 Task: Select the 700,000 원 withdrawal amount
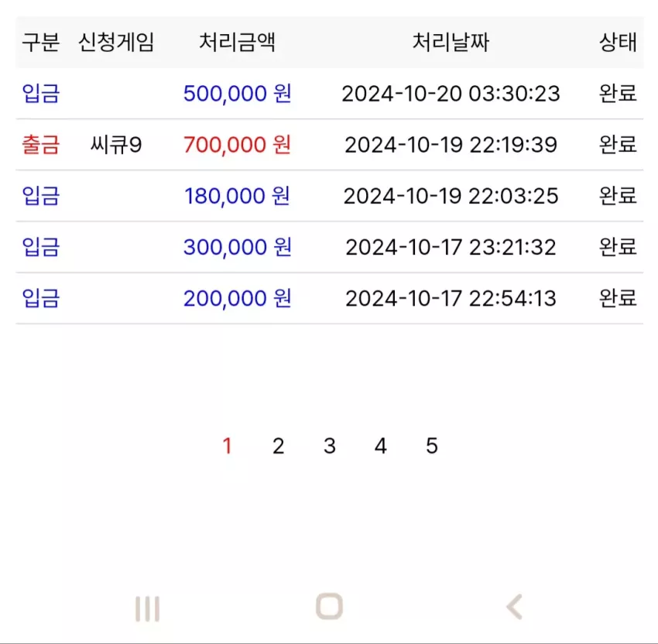coord(237,145)
